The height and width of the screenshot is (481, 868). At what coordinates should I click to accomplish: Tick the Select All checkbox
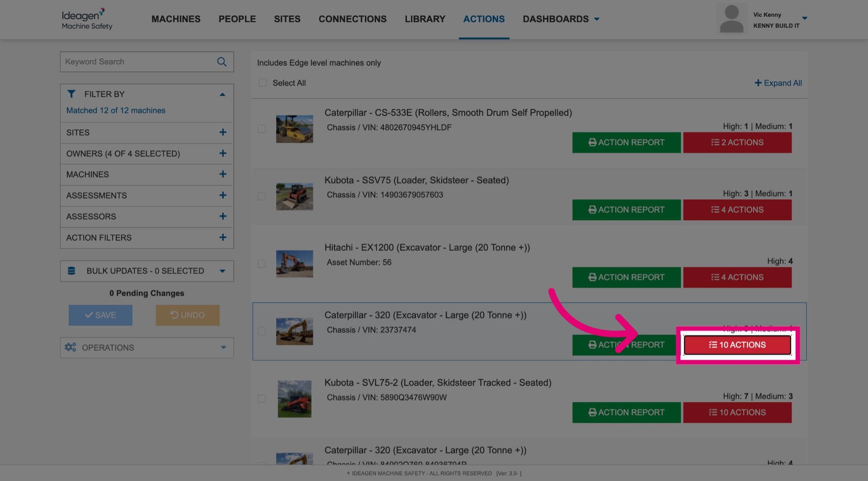point(263,83)
